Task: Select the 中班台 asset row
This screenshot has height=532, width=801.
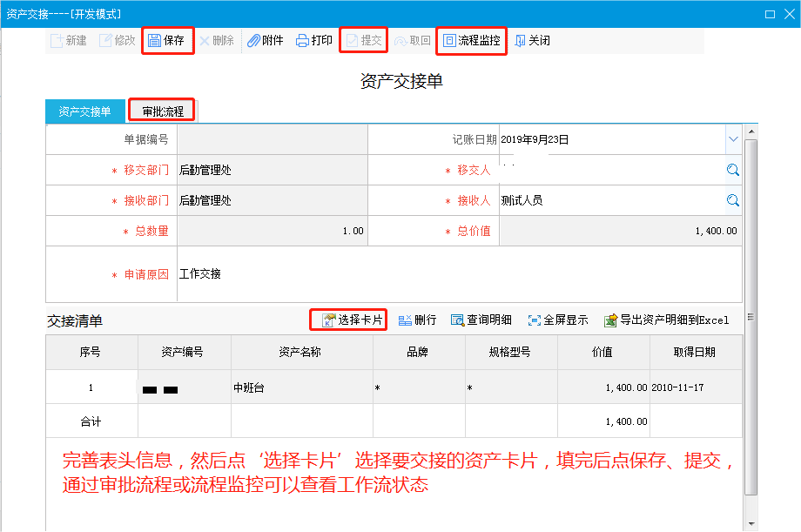Action: click(x=301, y=387)
